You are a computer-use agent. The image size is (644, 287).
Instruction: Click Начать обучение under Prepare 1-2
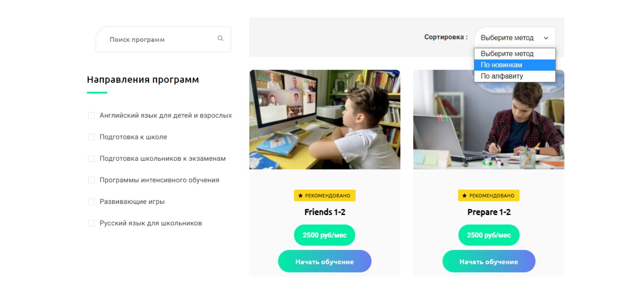click(x=489, y=261)
